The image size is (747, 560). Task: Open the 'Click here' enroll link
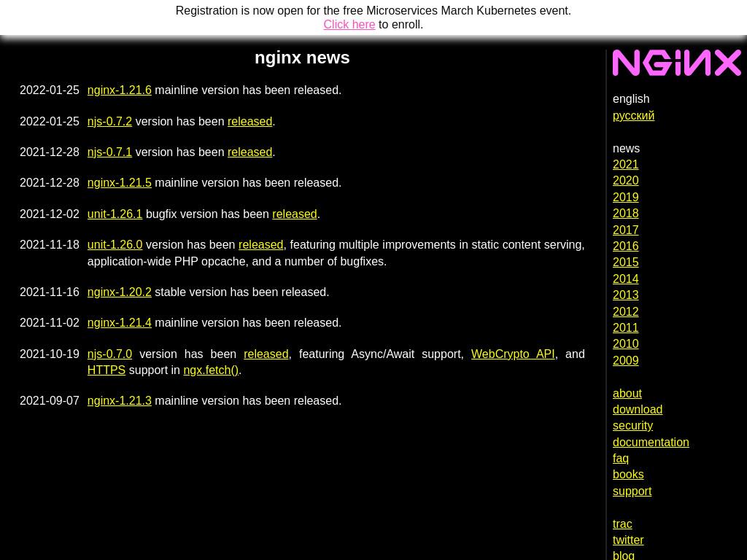pyautogui.click(x=349, y=24)
